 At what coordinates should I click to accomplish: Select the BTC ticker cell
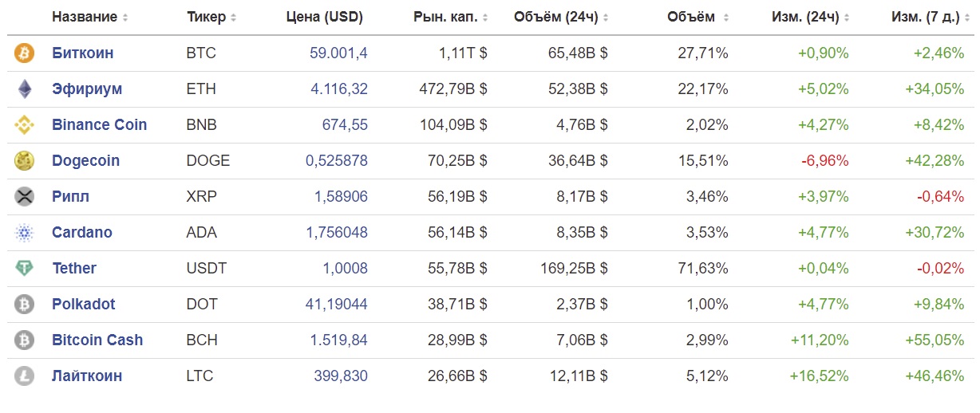[x=201, y=53]
